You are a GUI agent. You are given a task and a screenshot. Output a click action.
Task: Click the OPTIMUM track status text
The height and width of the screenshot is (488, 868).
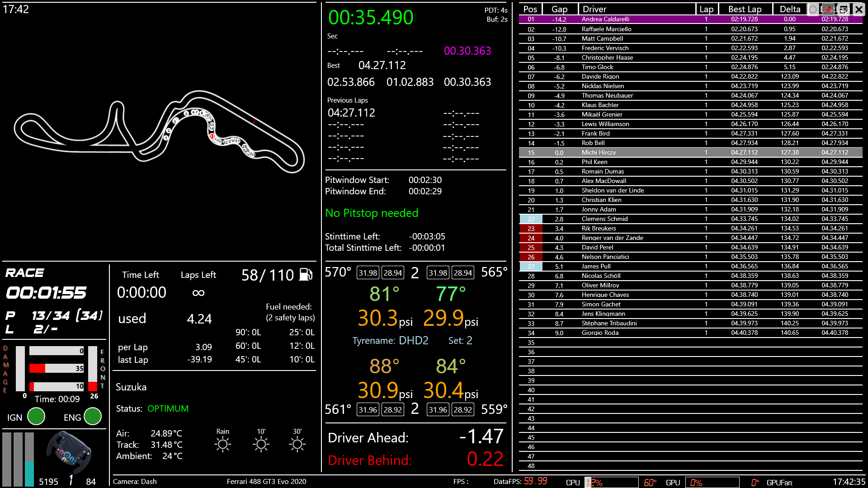168,409
